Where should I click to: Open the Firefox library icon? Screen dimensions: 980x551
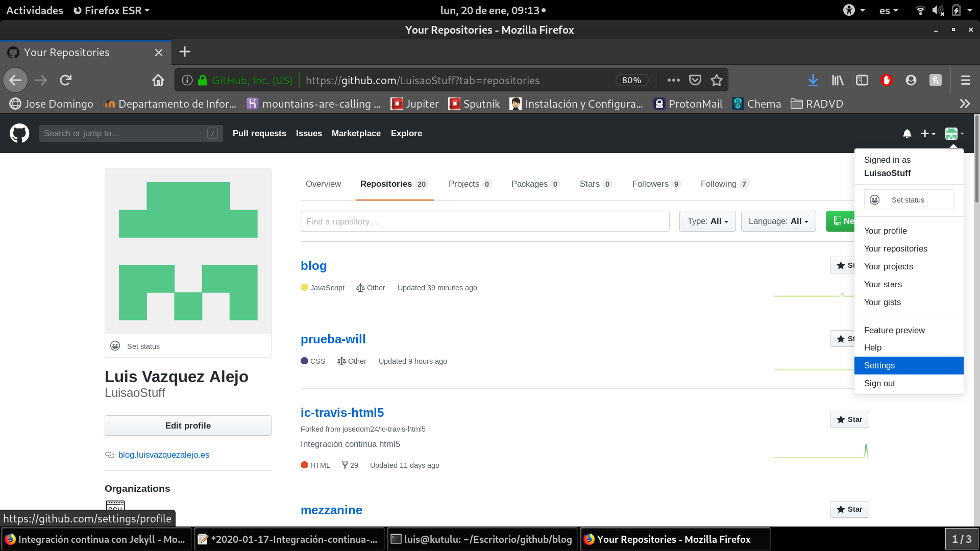837,80
